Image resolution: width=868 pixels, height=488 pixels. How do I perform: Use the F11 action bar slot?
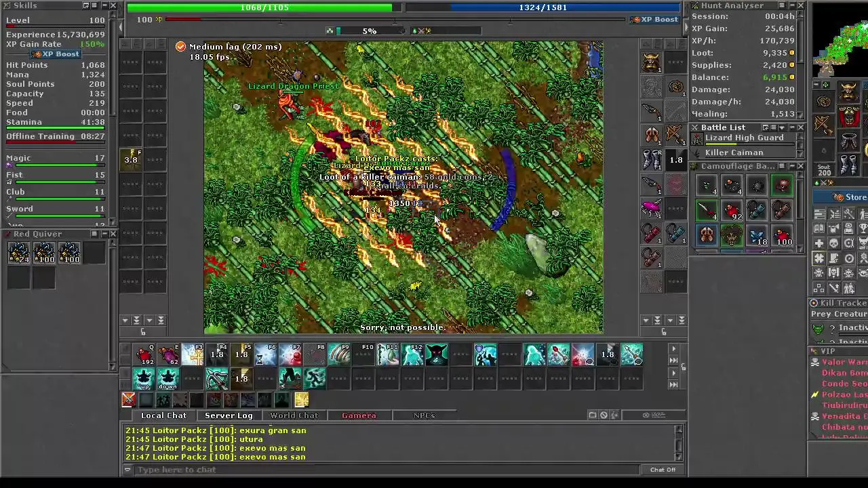pyautogui.click(x=388, y=354)
